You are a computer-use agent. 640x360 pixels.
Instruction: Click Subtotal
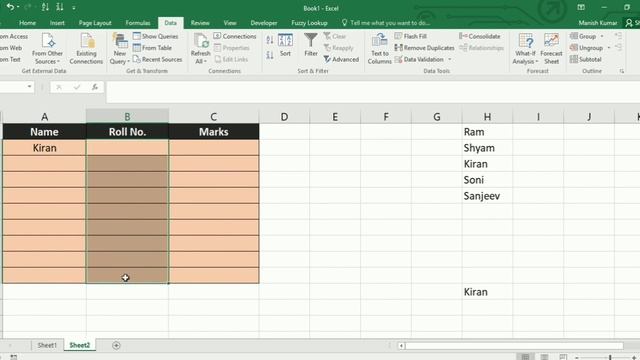(x=586, y=59)
